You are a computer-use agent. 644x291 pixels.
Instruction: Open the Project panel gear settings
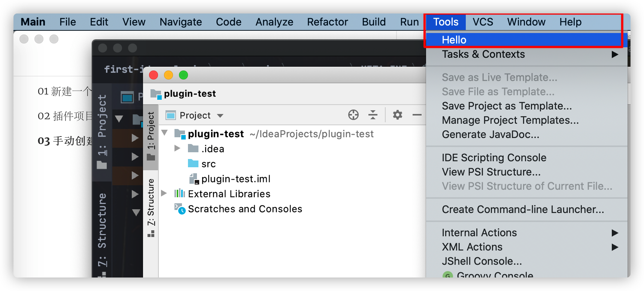[397, 115]
